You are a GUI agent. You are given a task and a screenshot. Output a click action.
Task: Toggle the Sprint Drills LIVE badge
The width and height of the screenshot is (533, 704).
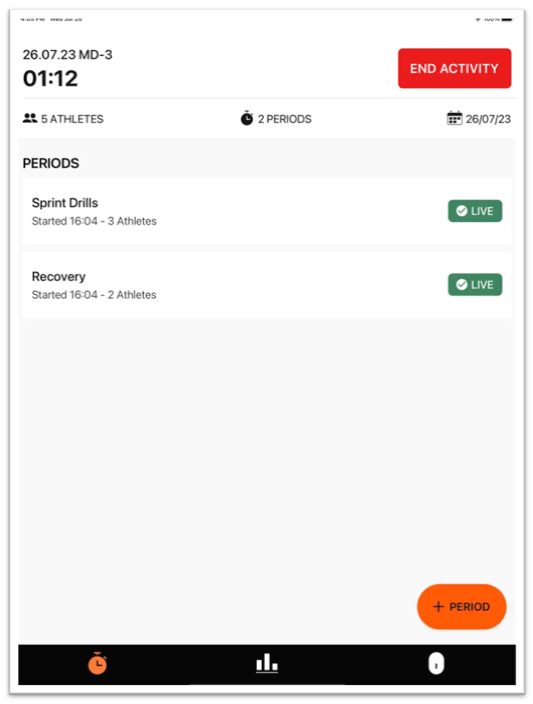coord(475,211)
